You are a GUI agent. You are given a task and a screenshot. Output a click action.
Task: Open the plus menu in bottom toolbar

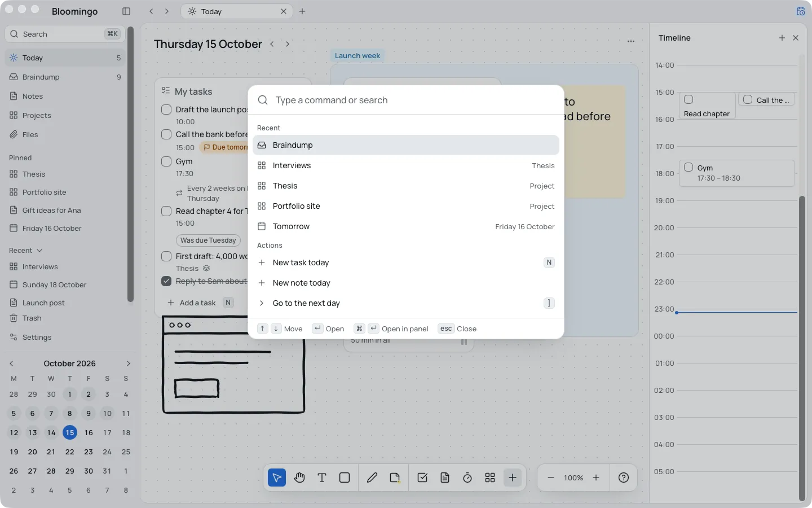[x=513, y=478]
